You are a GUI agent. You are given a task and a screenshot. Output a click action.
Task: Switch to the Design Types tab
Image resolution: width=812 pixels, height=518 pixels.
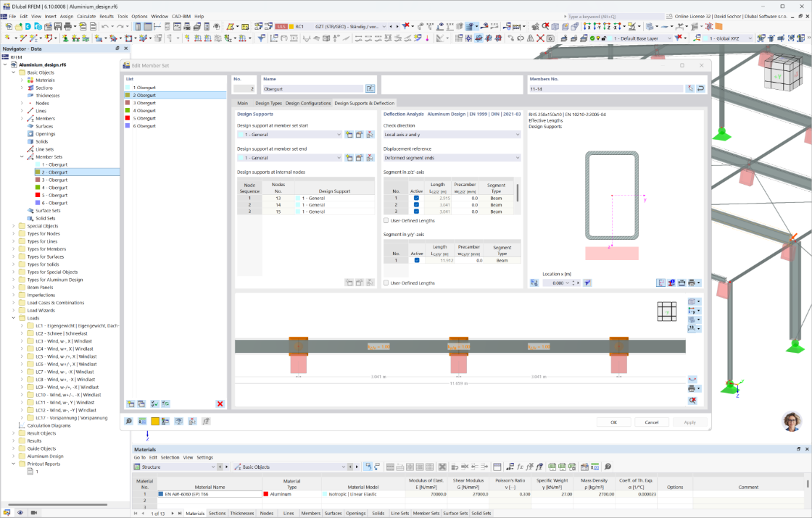pos(268,103)
